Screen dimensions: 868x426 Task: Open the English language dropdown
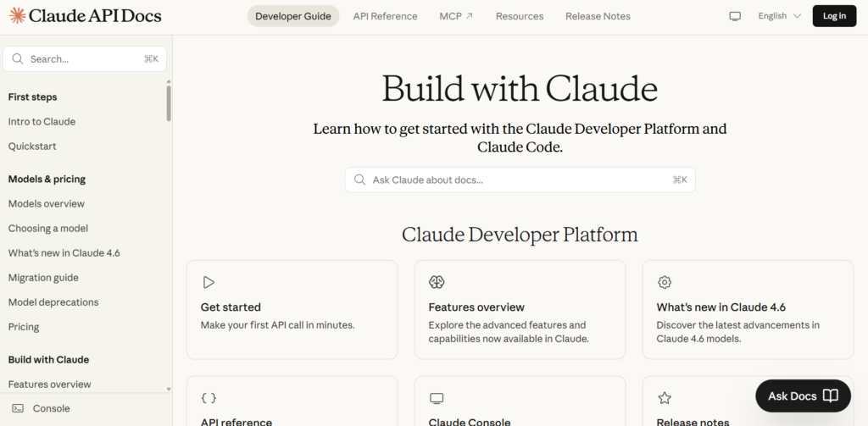click(780, 16)
